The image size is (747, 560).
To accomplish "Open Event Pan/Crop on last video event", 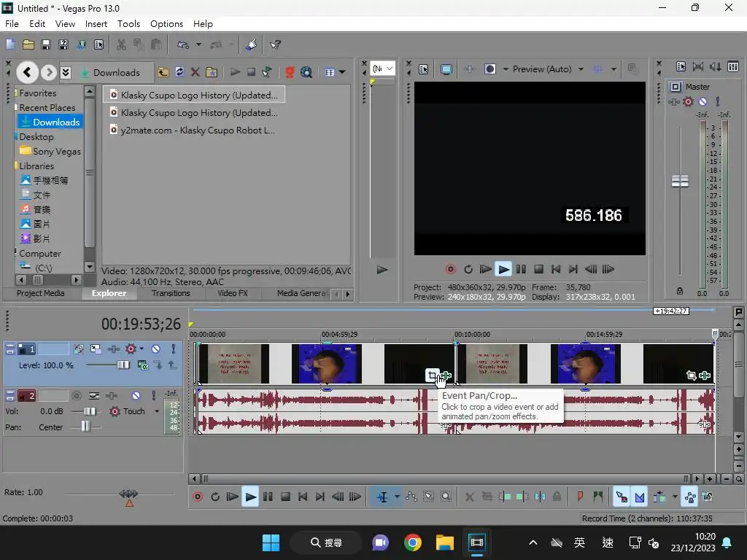I will coord(691,376).
